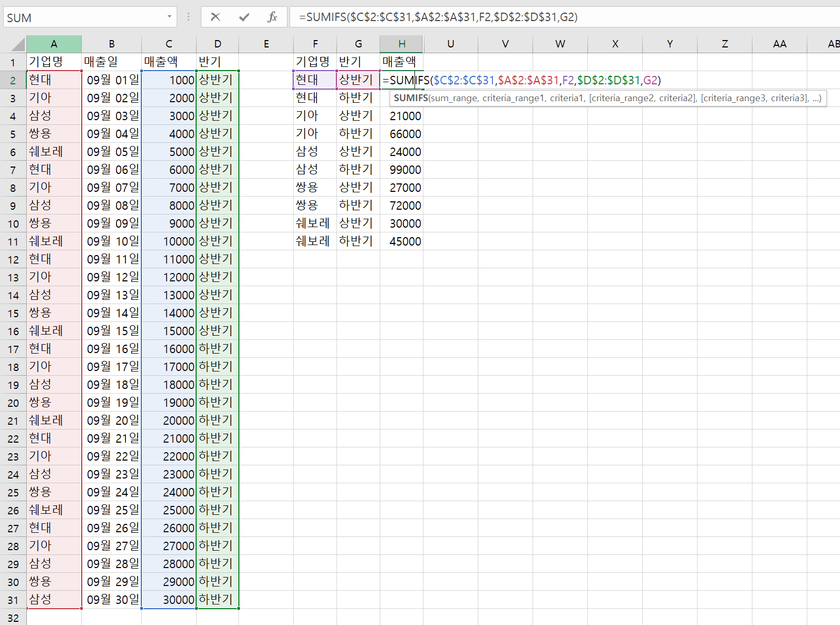Click cell H5 with value 66000
The height and width of the screenshot is (625, 840).
tap(402, 134)
